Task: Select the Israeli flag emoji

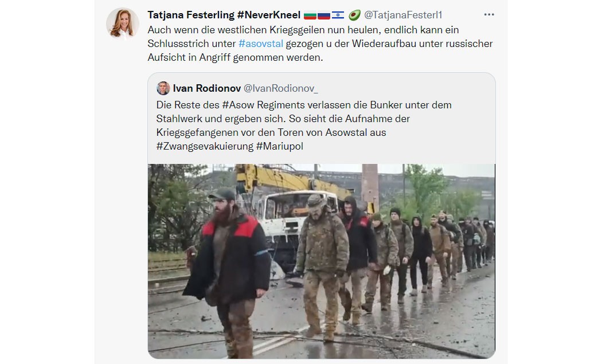Action: [x=338, y=15]
